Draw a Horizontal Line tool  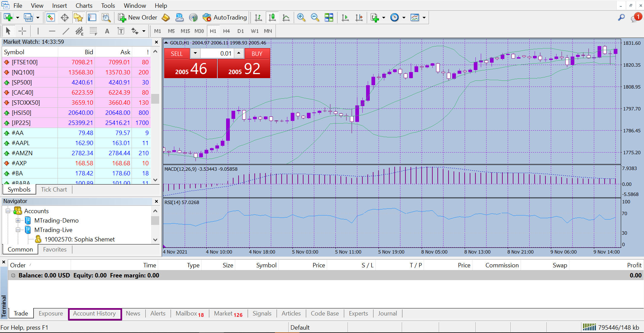52,31
